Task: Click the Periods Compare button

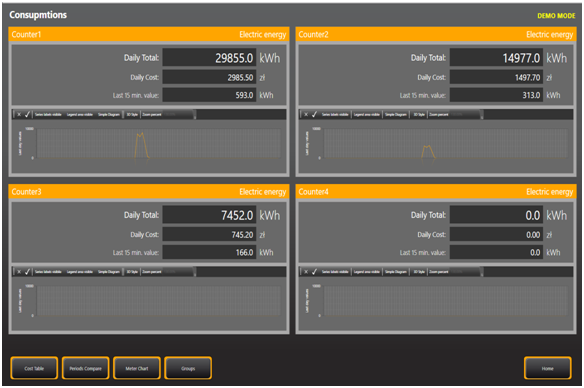Action: coord(85,368)
